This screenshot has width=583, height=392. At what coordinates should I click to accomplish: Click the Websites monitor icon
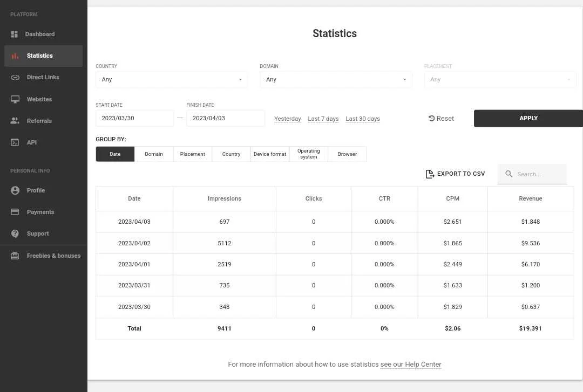point(15,99)
